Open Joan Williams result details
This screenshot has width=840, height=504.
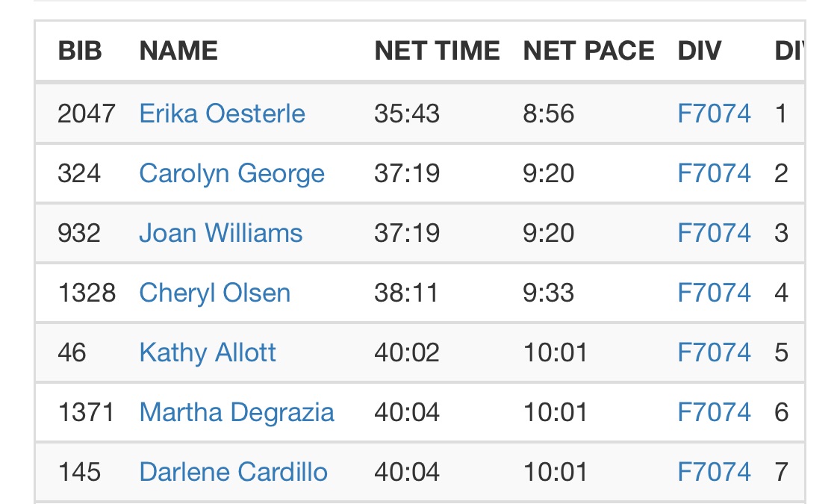coord(220,233)
